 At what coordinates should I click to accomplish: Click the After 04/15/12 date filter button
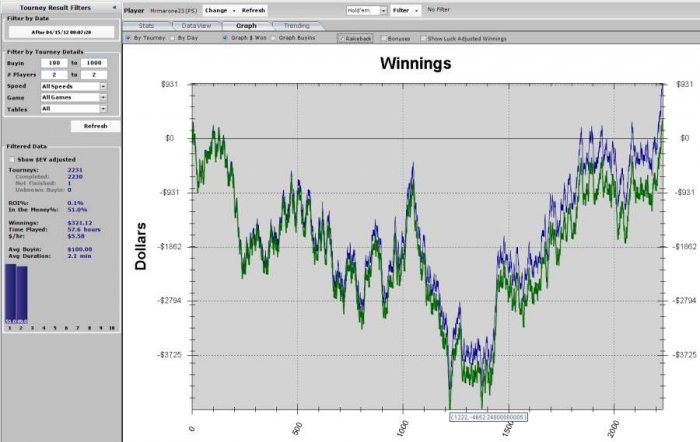(61, 32)
